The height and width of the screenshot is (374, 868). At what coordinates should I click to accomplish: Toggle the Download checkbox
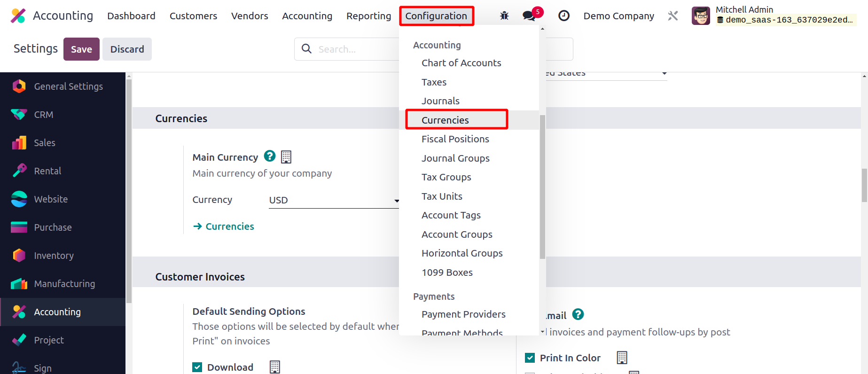(197, 367)
